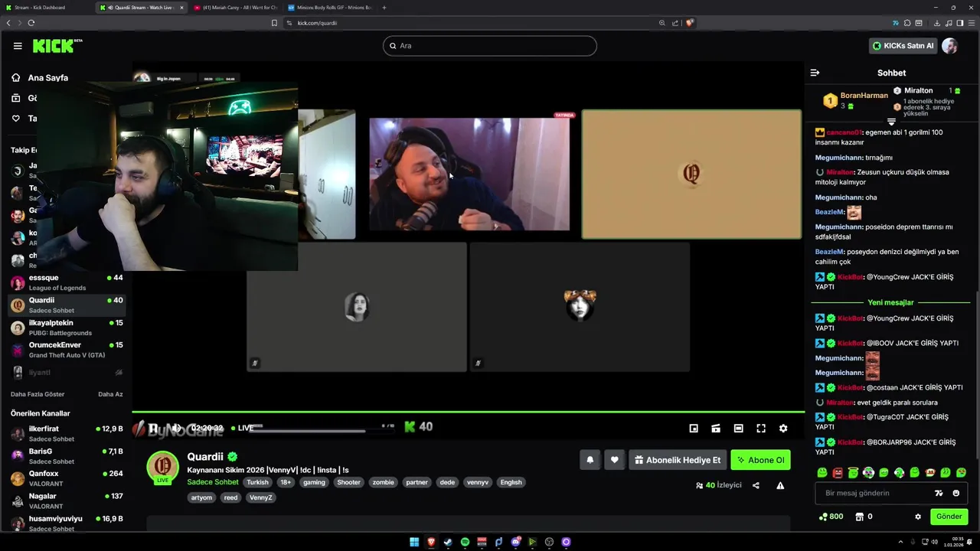Focus the Ara search box

click(490, 46)
